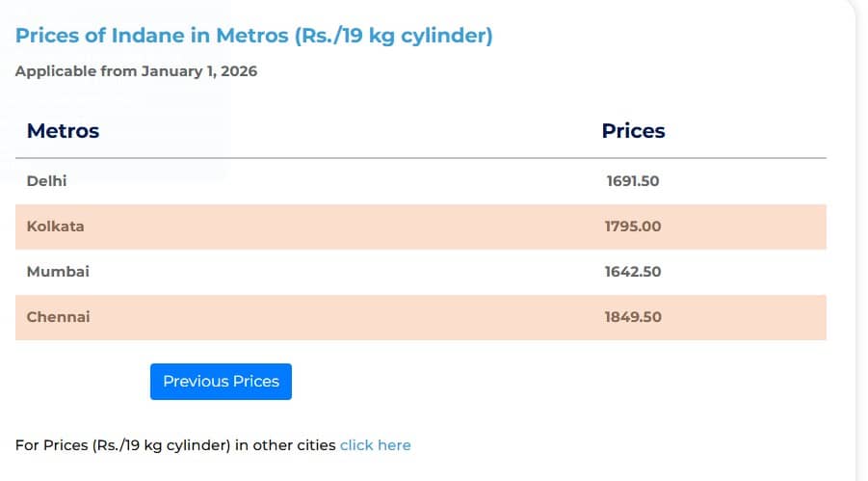This screenshot has height=481, width=868.
Task: Select the Mumbai city name
Action: click(x=58, y=272)
